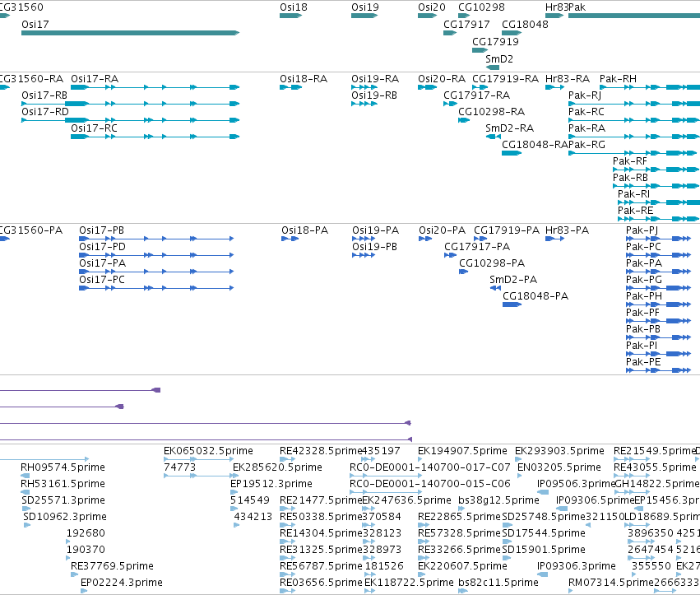Click the Osi19 gene label

(x=364, y=7)
